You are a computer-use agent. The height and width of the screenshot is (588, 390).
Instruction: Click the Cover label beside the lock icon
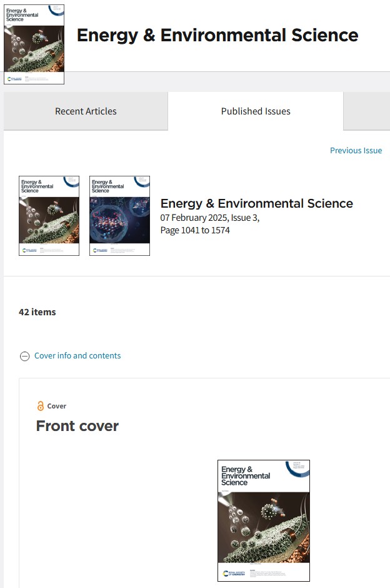57,406
